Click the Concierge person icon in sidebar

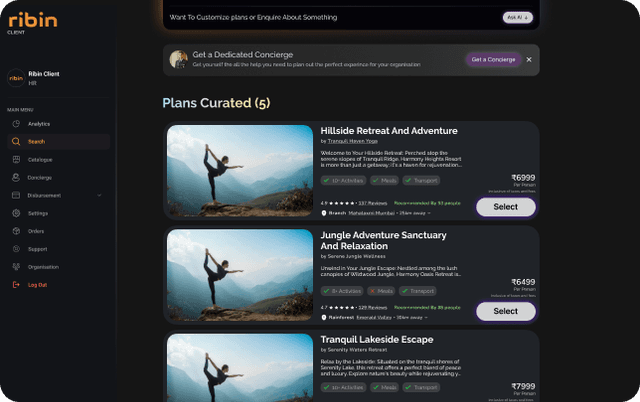[16, 178]
